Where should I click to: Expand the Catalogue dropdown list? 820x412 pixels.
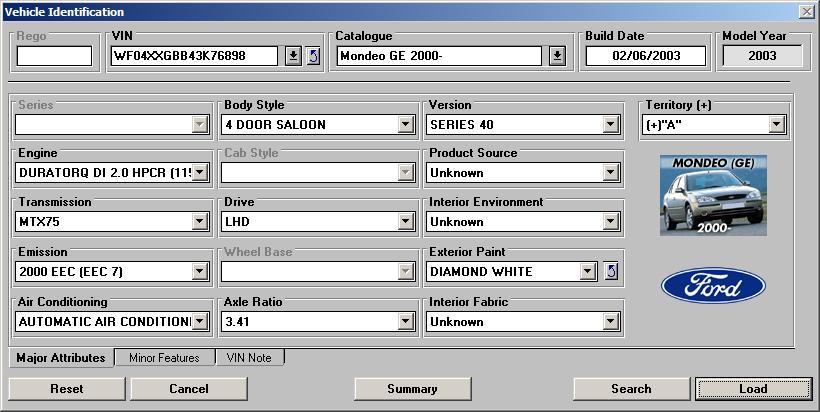point(557,56)
